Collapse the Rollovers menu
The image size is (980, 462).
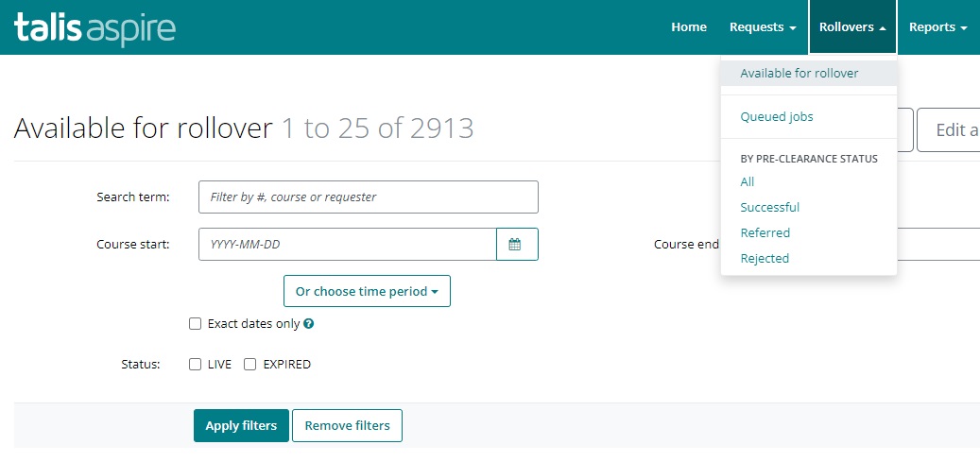(x=852, y=27)
